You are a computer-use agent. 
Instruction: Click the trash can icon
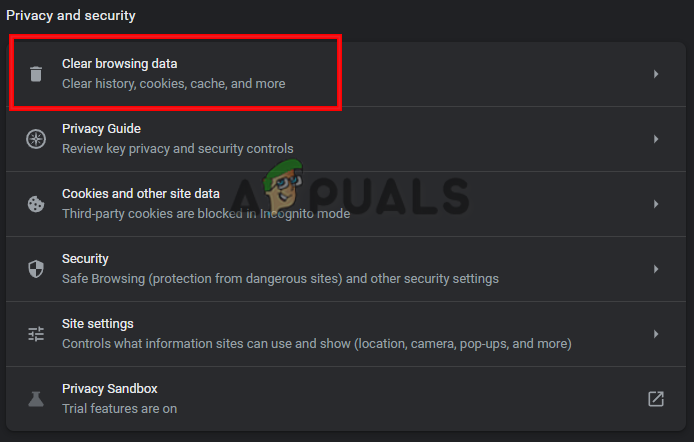click(36, 74)
